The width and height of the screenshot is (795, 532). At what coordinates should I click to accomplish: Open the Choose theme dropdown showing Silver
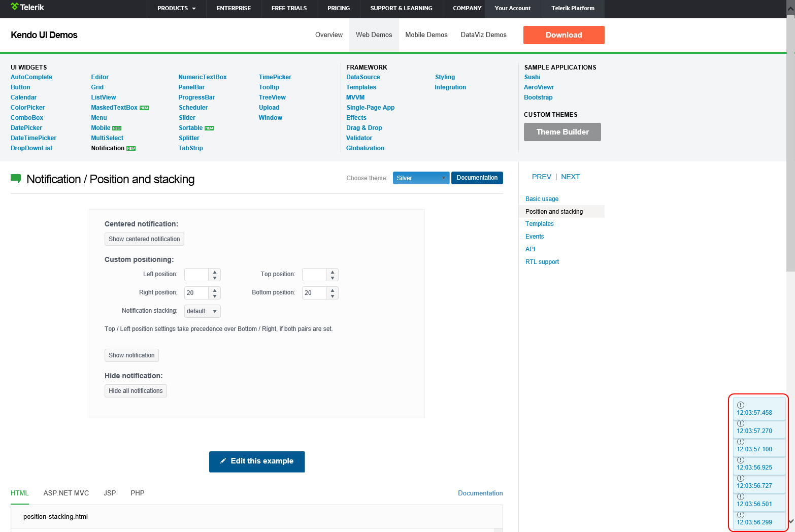(421, 178)
